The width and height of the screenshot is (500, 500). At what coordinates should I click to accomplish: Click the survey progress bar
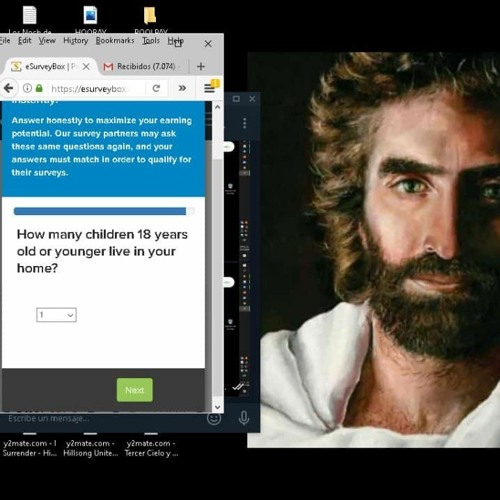click(104, 211)
